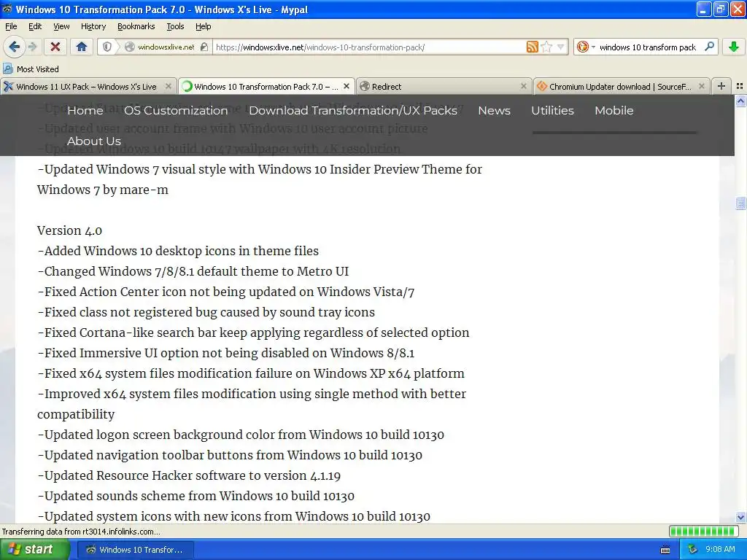This screenshot has height=560, width=747.
Task: Show all tabs list button
Action: click(x=740, y=86)
